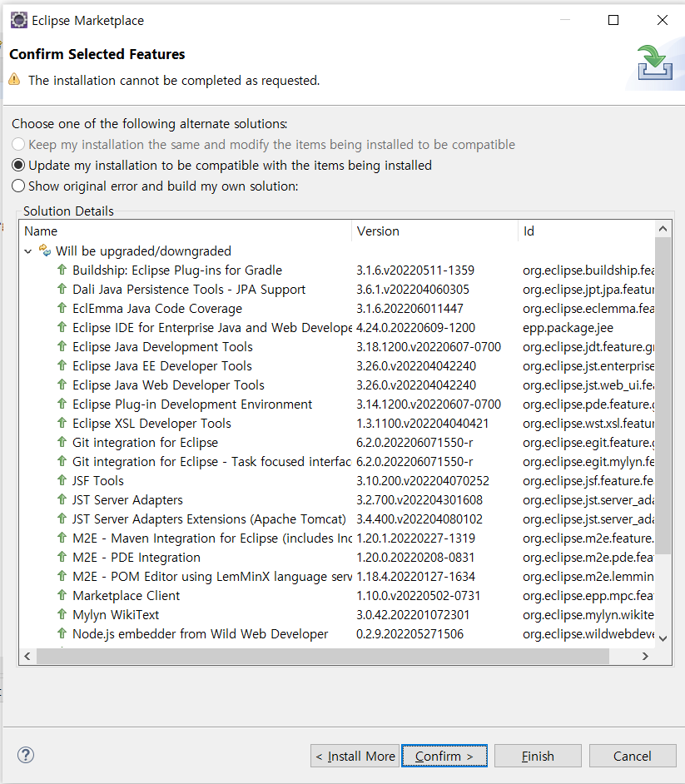This screenshot has width=685, height=784.
Task: Click the vertical scrollbar thumb in Solution Details
Action: pos(663,396)
